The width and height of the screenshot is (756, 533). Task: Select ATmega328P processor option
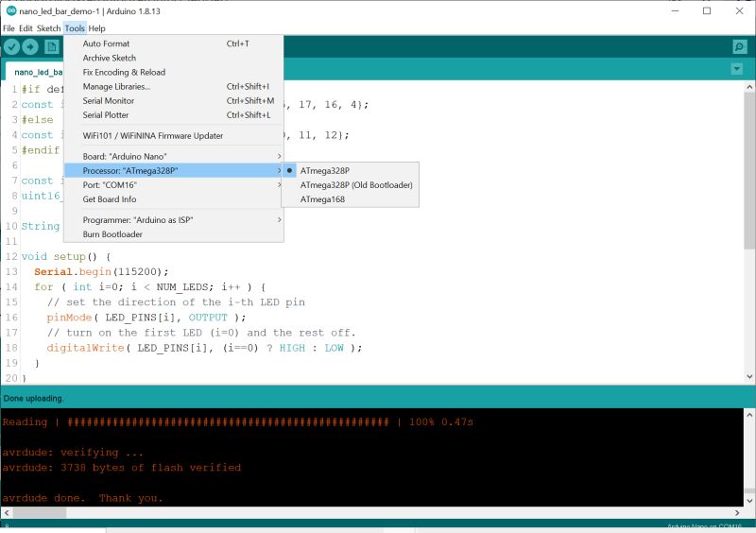pos(351,171)
